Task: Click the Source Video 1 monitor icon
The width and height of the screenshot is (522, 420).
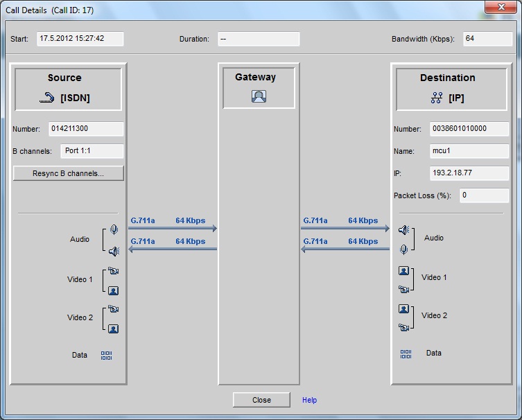Action: 113,291
